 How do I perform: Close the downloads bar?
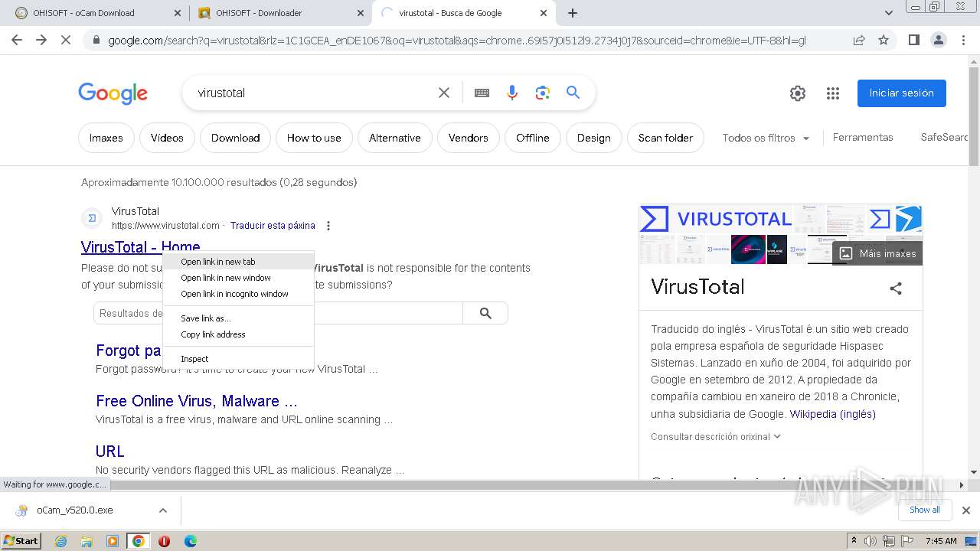point(966,510)
